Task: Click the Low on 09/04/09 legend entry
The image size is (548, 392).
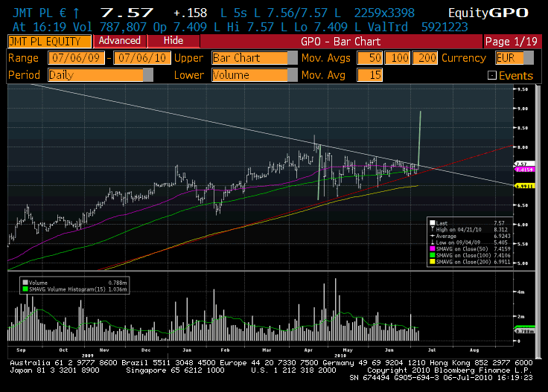Action: 470,242
